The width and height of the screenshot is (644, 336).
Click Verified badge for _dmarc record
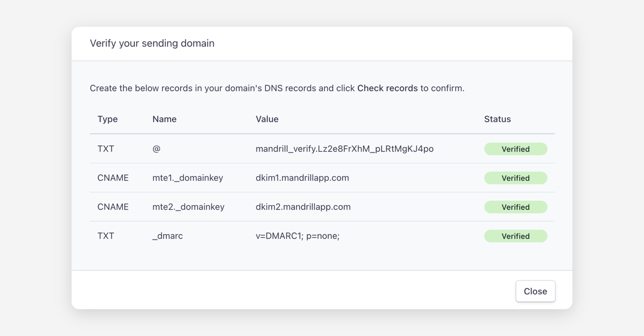point(515,236)
